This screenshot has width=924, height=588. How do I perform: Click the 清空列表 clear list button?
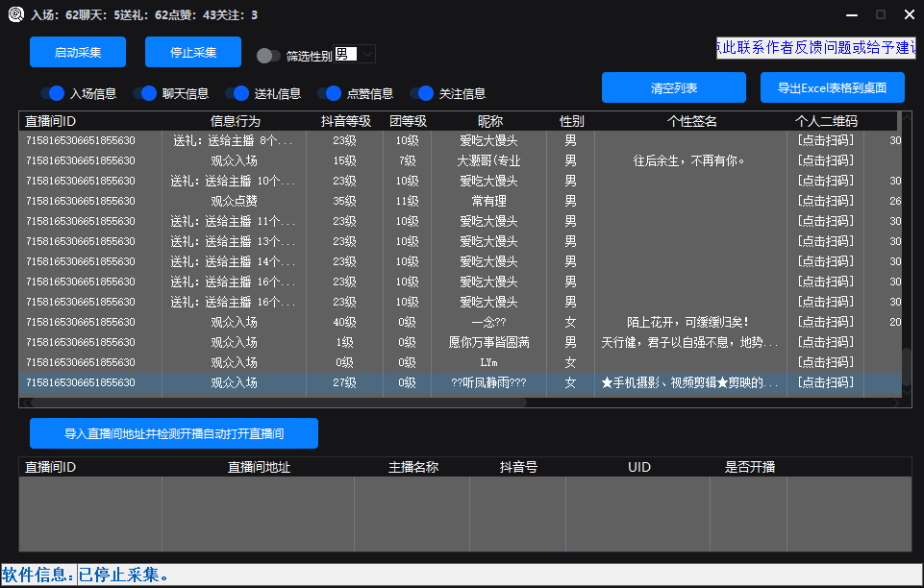click(673, 87)
